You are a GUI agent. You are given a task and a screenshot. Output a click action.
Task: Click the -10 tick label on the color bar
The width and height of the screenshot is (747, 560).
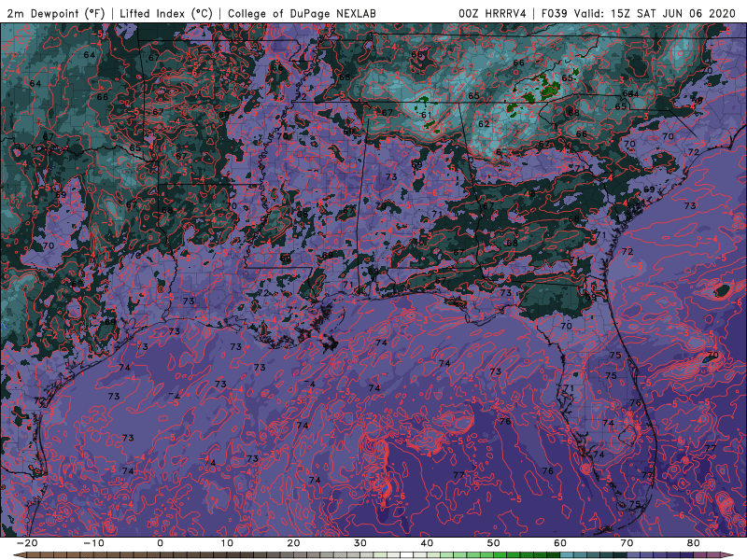[93, 543]
